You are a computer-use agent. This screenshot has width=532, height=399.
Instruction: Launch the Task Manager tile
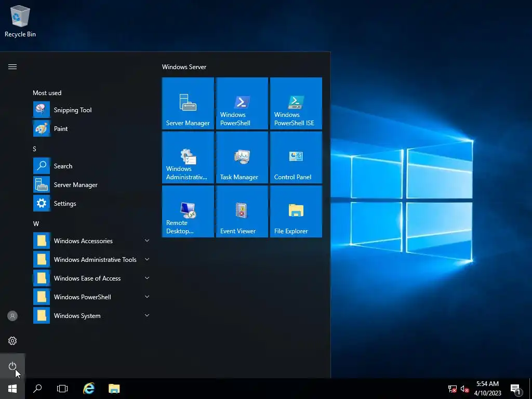click(242, 157)
